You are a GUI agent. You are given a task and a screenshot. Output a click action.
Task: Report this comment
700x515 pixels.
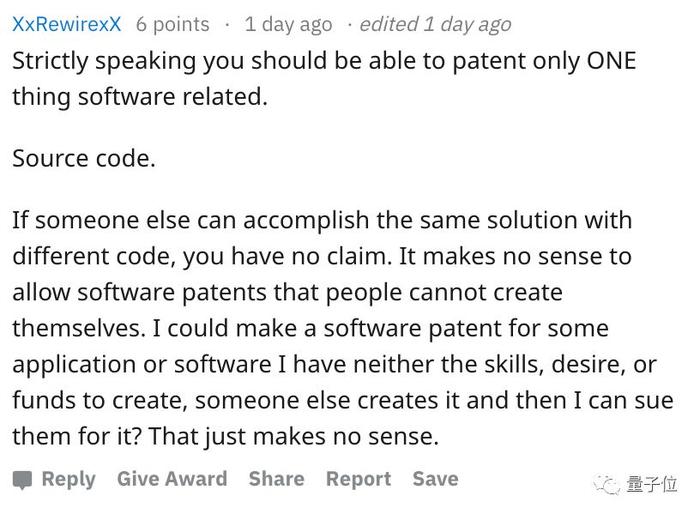(358, 479)
